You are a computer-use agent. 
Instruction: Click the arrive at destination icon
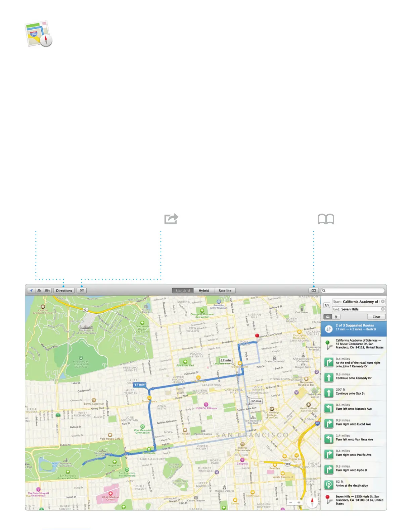(x=329, y=485)
